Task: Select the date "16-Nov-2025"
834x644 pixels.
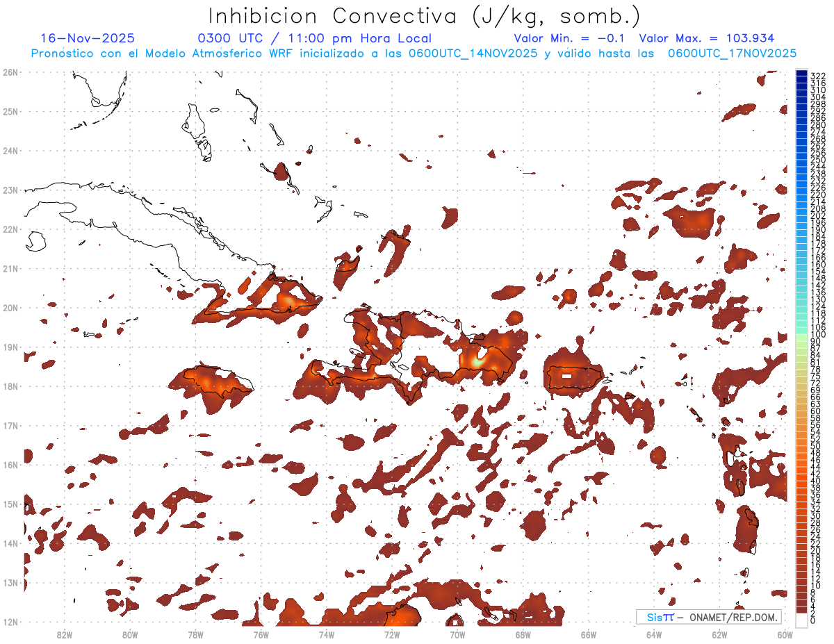Action: point(88,38)
